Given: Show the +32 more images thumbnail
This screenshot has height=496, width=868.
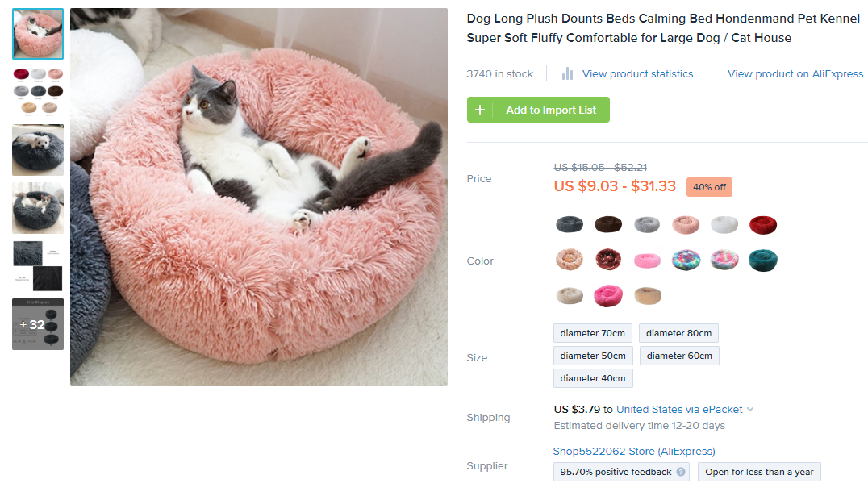Looking at the screenshot, I should 38,324.
